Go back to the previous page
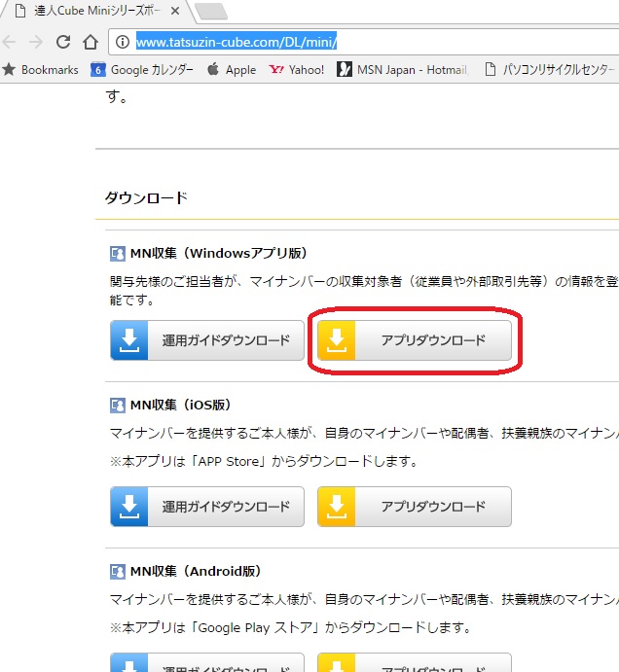 (x=10, y=42)
